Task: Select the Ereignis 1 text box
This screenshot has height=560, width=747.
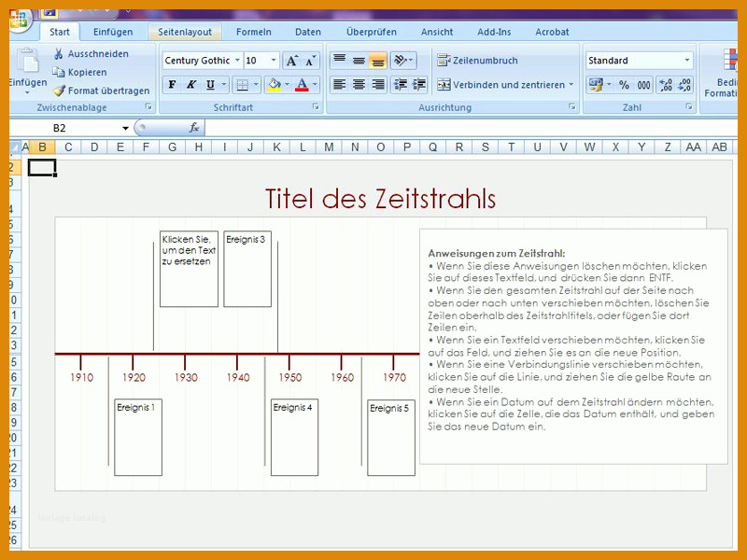Action: click(x=138, y=437)
